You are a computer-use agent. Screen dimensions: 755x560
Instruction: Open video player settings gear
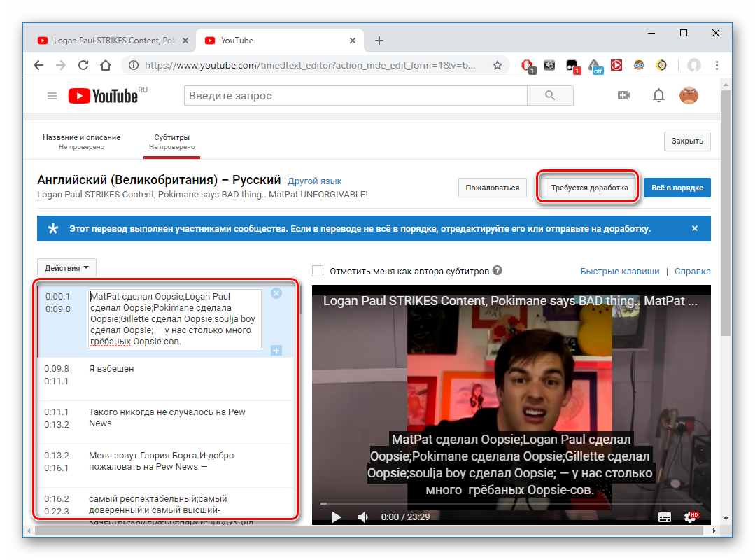691,517
